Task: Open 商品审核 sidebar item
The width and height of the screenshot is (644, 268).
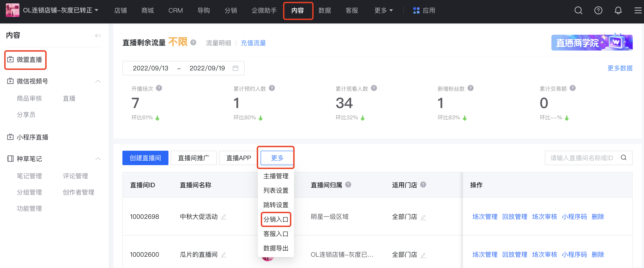Action: 29,99
